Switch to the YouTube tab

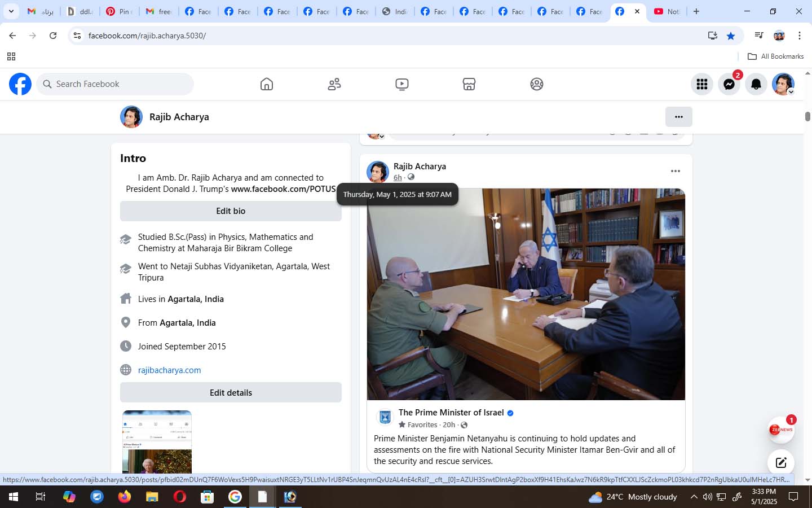[x=667, y=11]
